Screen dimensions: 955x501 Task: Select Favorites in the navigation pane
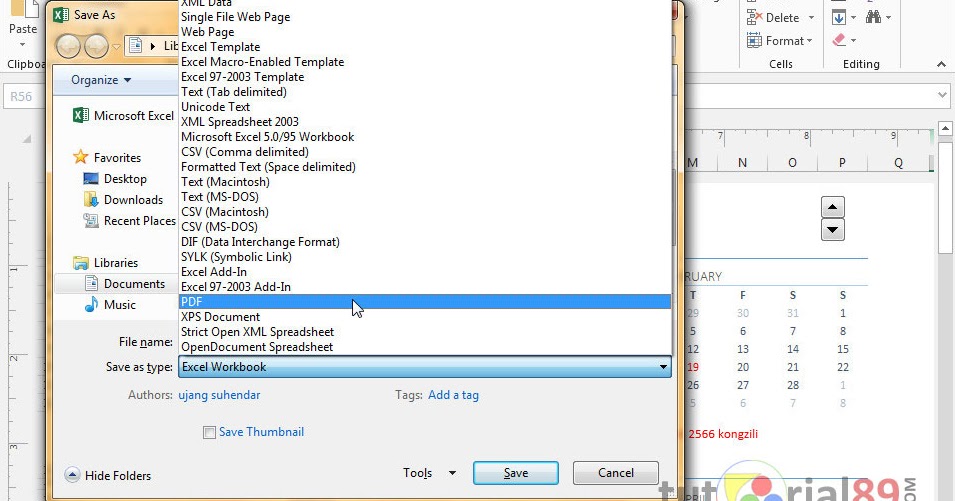click(x=107, y=158)
